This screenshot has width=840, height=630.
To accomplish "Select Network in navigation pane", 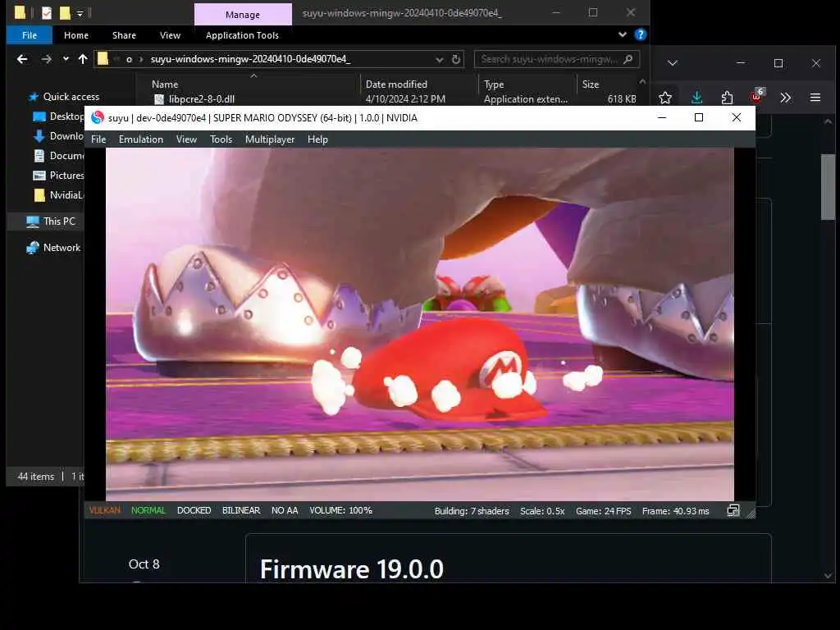I will click(53, 248).
